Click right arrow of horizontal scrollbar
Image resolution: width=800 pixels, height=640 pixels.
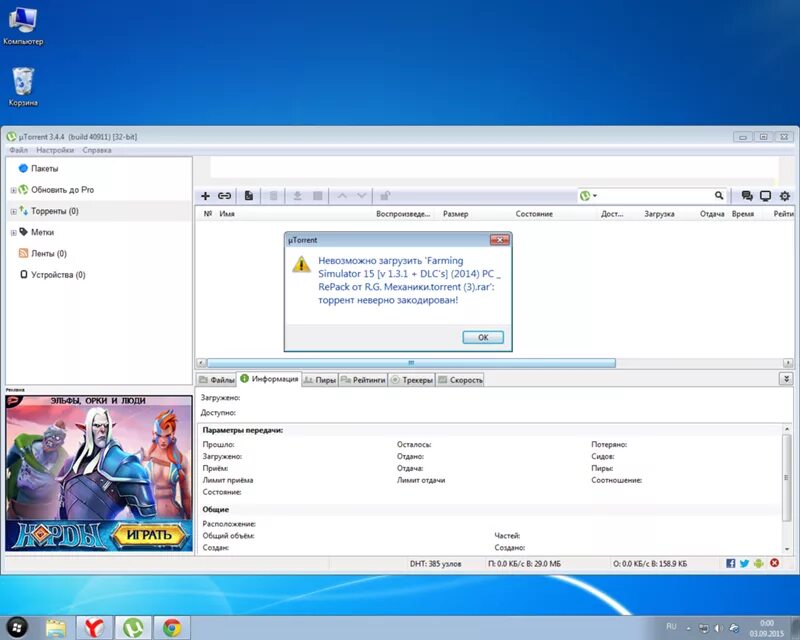(x=788, y=363)
